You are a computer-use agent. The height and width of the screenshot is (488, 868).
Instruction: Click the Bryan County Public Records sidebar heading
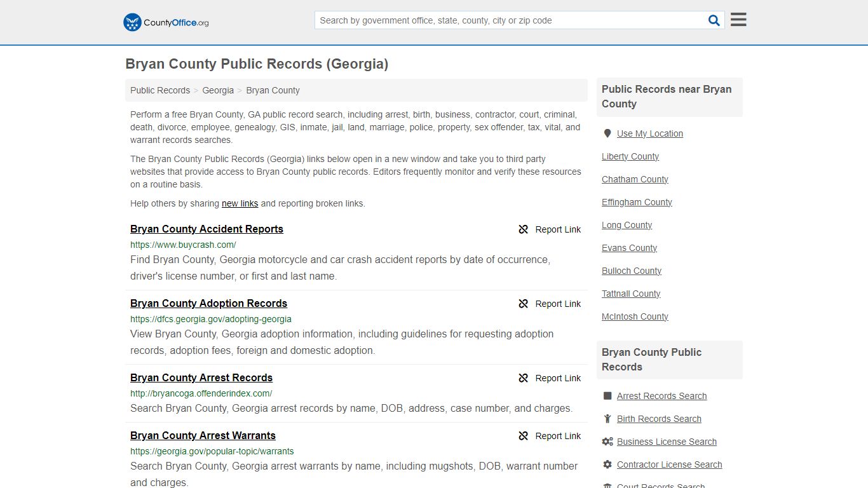pos(669,360)
